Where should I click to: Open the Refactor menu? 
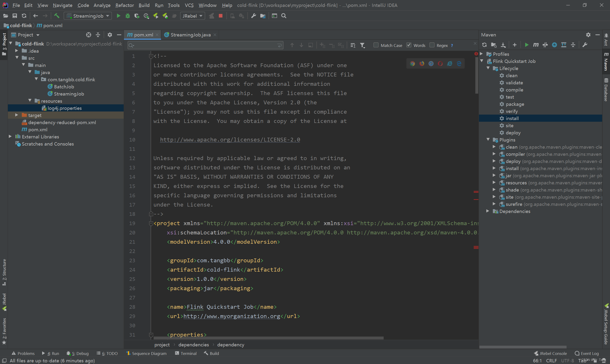(x=124, y=5)
